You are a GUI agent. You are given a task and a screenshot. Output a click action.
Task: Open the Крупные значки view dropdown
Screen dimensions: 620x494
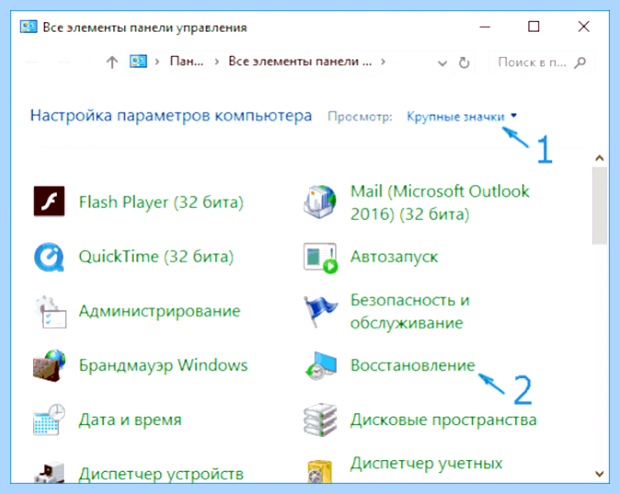tap(461, 116)
